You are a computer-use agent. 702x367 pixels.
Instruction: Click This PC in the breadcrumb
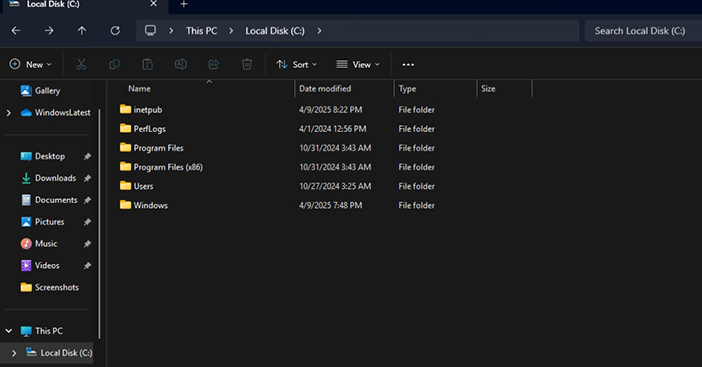pyautogui.click(x=201, y=31)
